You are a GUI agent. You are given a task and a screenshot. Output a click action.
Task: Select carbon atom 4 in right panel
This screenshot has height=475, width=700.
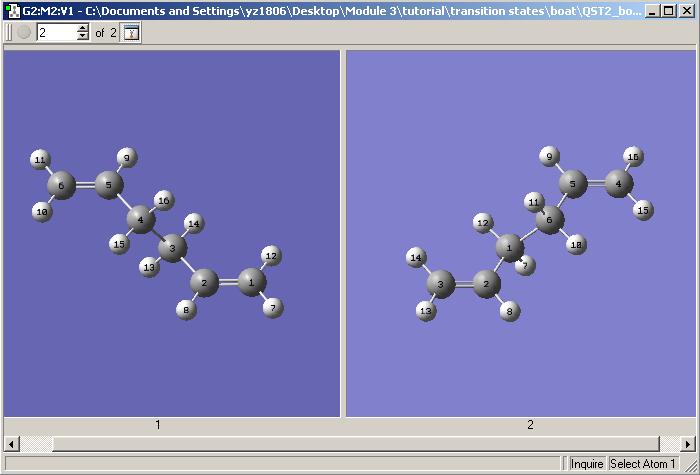[x=619, y=183]
